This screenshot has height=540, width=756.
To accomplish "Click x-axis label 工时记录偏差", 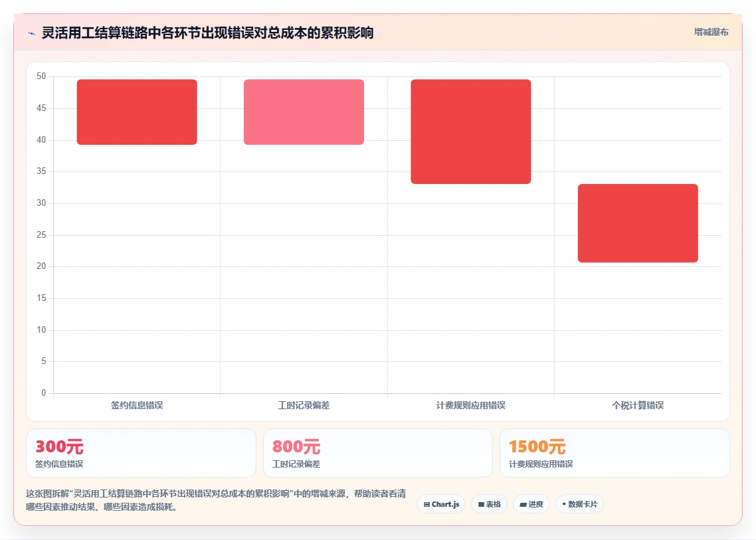I will tap(304, 405).
